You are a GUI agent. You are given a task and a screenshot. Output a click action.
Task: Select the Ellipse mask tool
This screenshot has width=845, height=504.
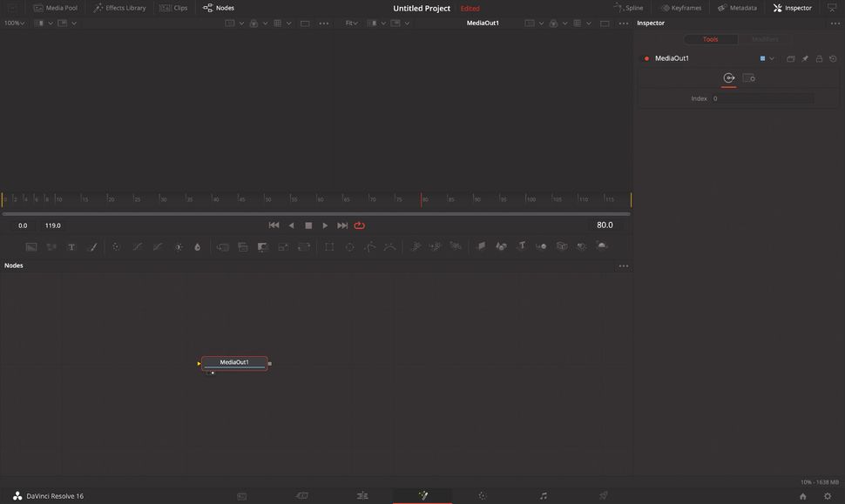pos(350,246)
